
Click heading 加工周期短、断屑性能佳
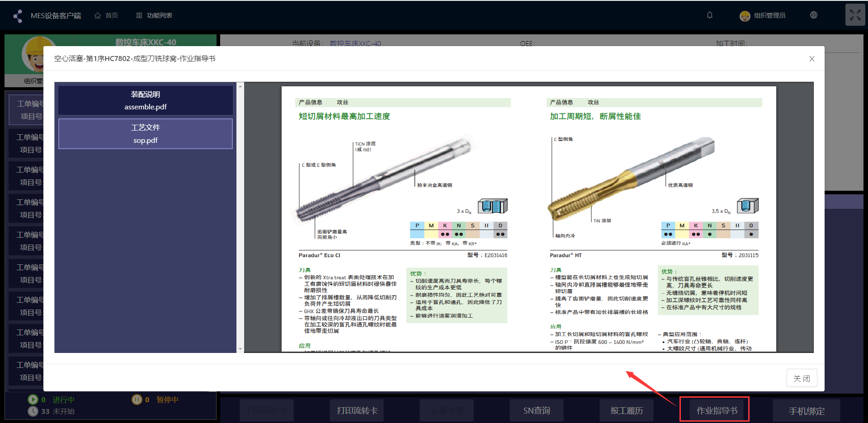(x=595, y=117)
